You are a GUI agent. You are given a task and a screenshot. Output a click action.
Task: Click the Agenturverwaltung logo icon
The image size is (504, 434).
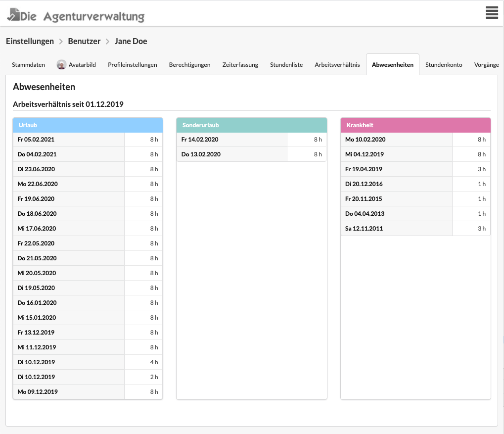13,15
